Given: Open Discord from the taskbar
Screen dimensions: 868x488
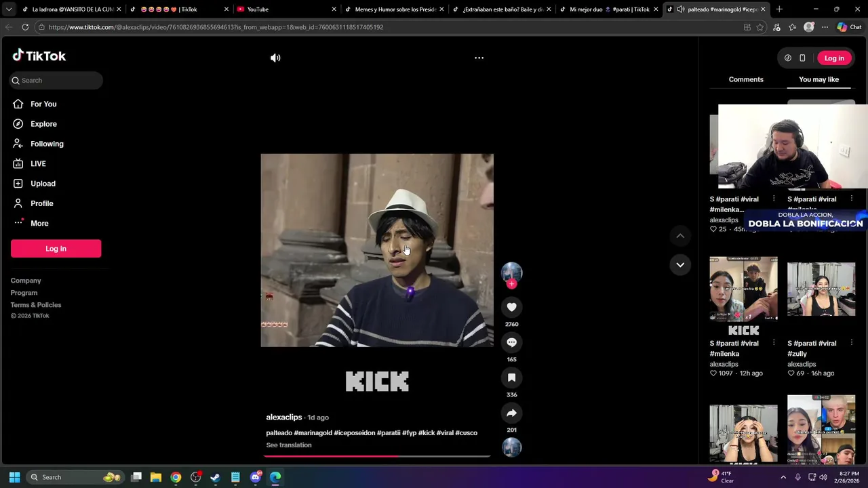Looking at the screenshot, I should click(x=256, y=477).
